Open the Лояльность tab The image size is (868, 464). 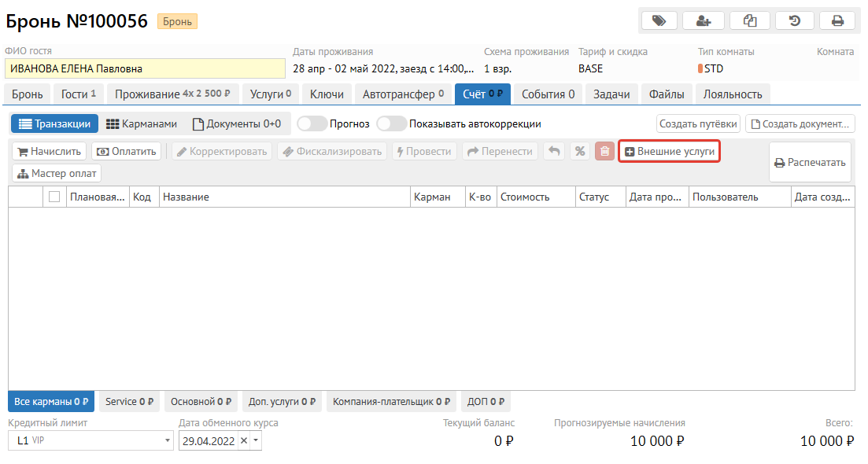[x=732, y=94]
